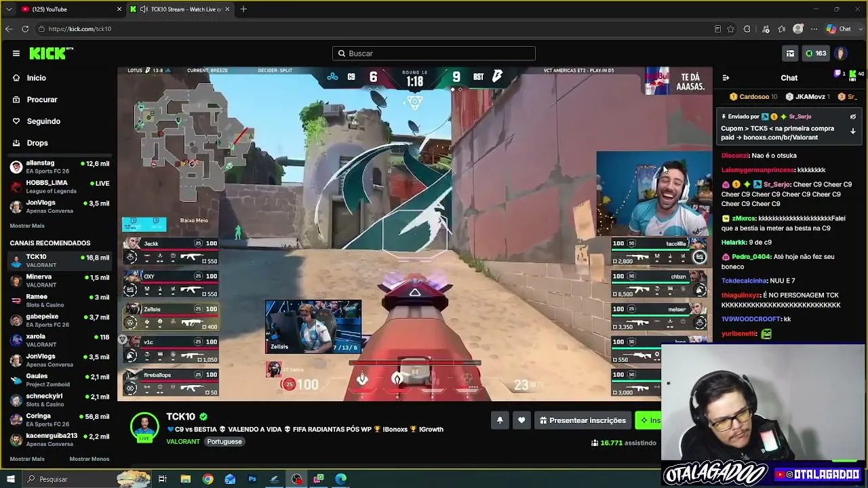868x488 pixels.
Task: Open Windows Start menu
Action: [11, 479]
